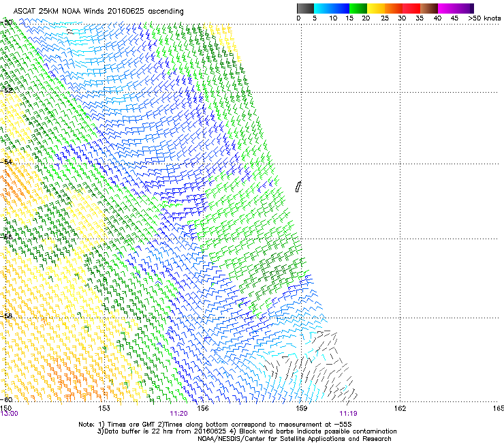Pick the cyan-to-blue 5–15 knot color bar segment

pyautogui.click(x=332, y=8)
